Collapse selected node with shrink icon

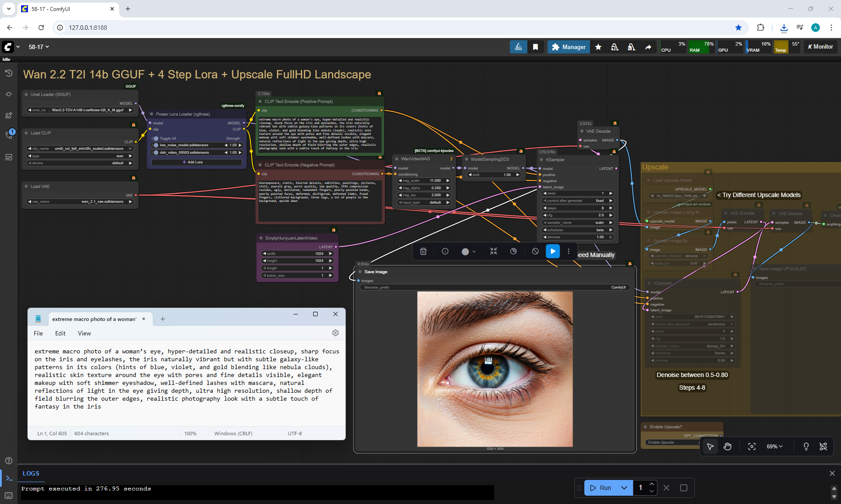point(494,251)
